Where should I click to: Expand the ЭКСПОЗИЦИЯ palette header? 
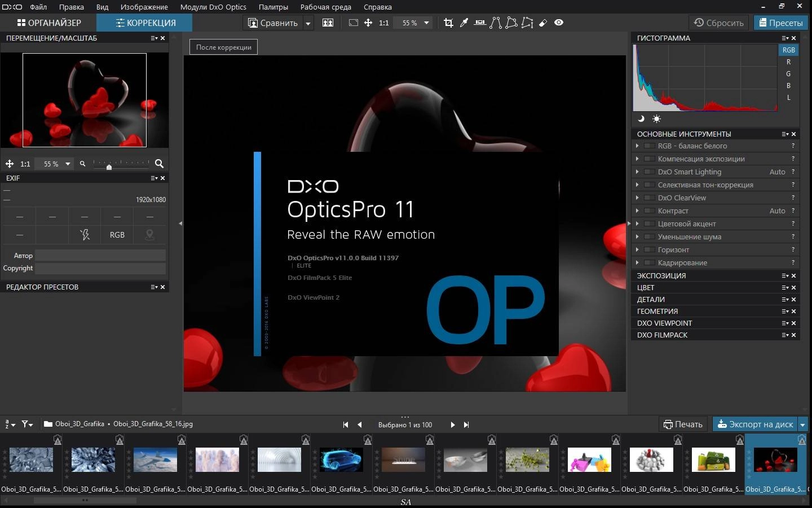(715, 275)
